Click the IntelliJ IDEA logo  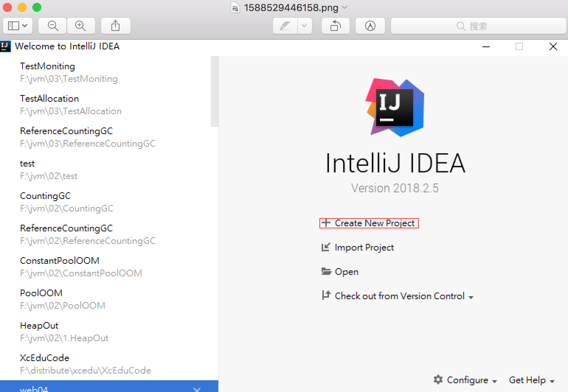[x=395, y=107]
